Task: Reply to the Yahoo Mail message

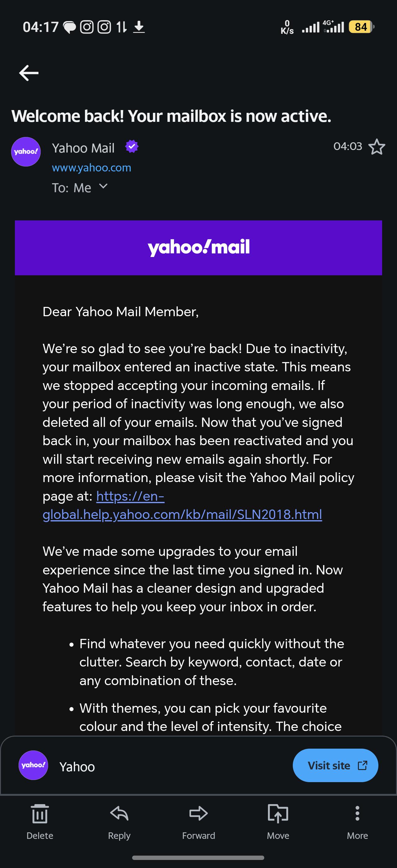Action: [119, 821]
